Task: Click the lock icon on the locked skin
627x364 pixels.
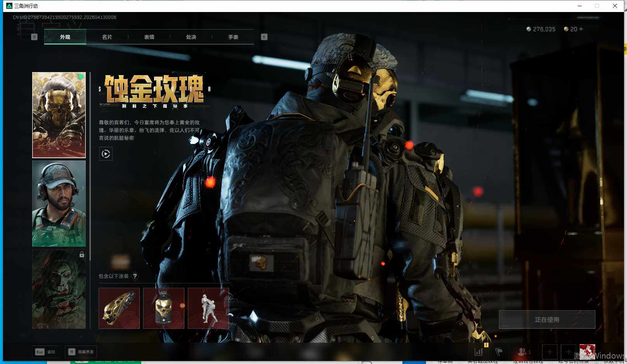Action: coord(81,254)
